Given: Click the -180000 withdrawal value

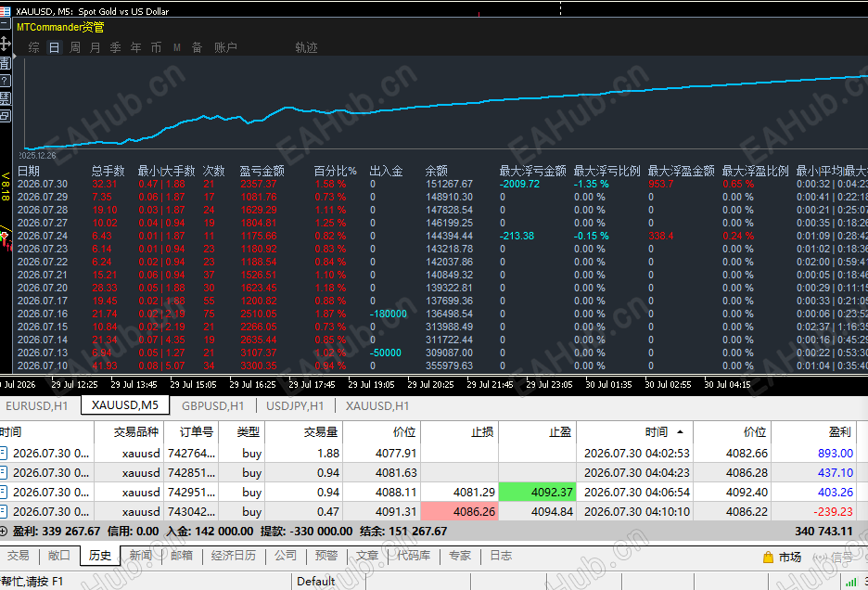Looking at the screenshot, I should coord(388,314).
